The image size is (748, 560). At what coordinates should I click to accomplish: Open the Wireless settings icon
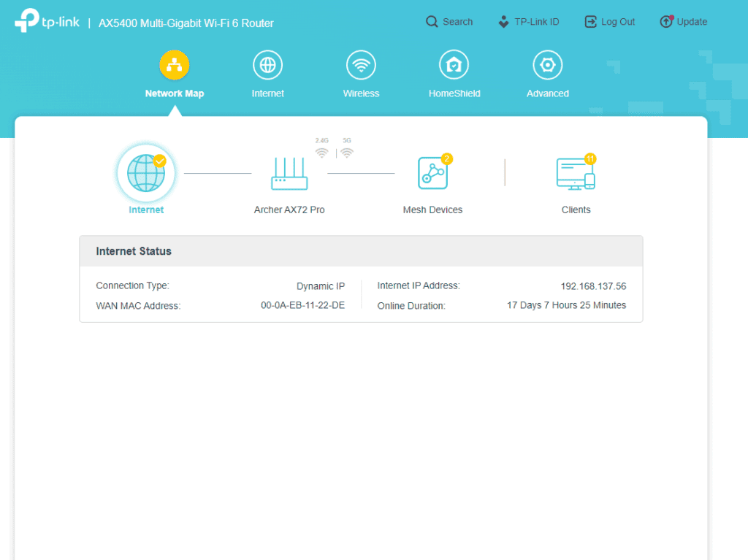click(x=361, y=65)
